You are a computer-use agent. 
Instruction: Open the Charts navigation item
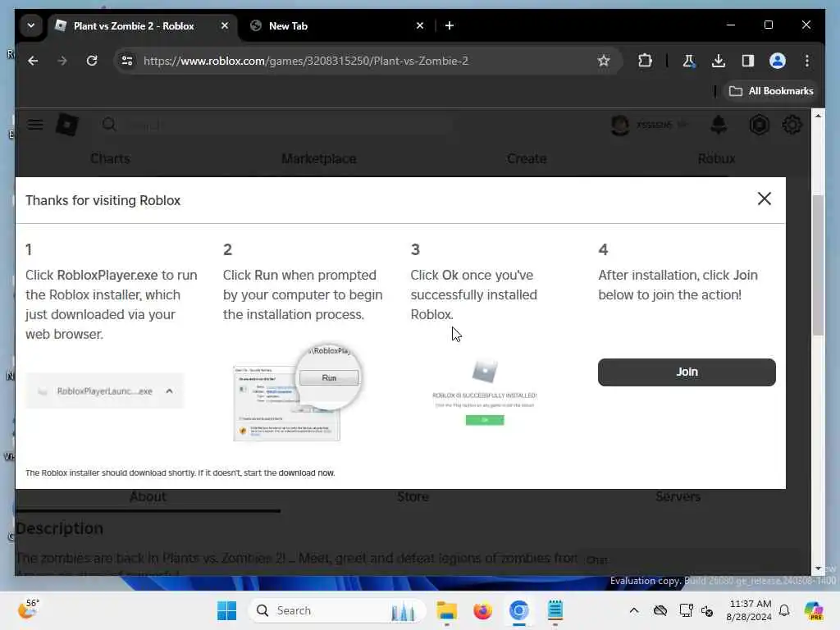coord(111,158)
